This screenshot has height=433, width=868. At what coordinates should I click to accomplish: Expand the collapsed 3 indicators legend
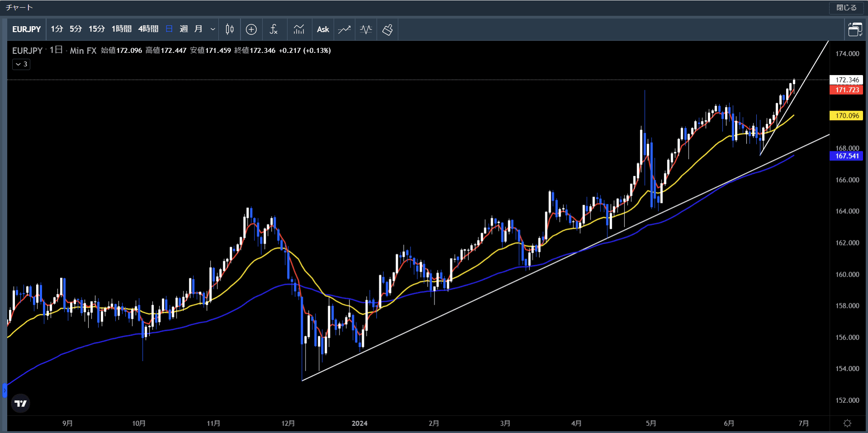coord(21,64)
